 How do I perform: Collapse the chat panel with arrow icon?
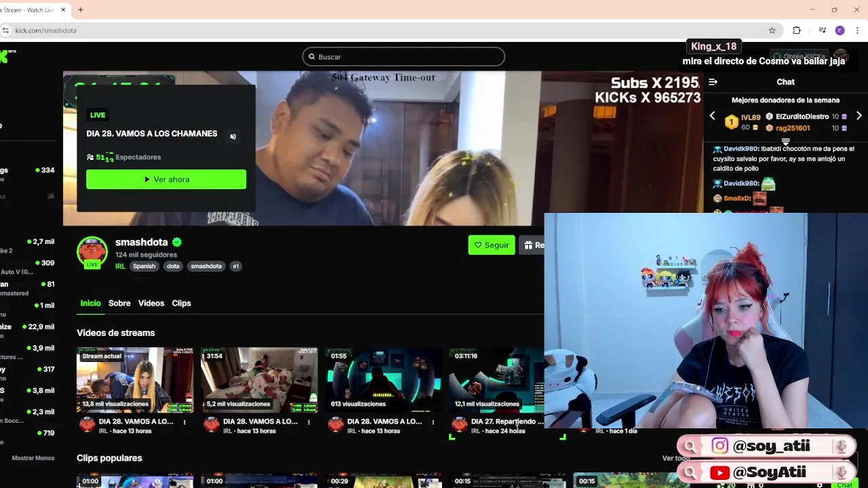713,82
